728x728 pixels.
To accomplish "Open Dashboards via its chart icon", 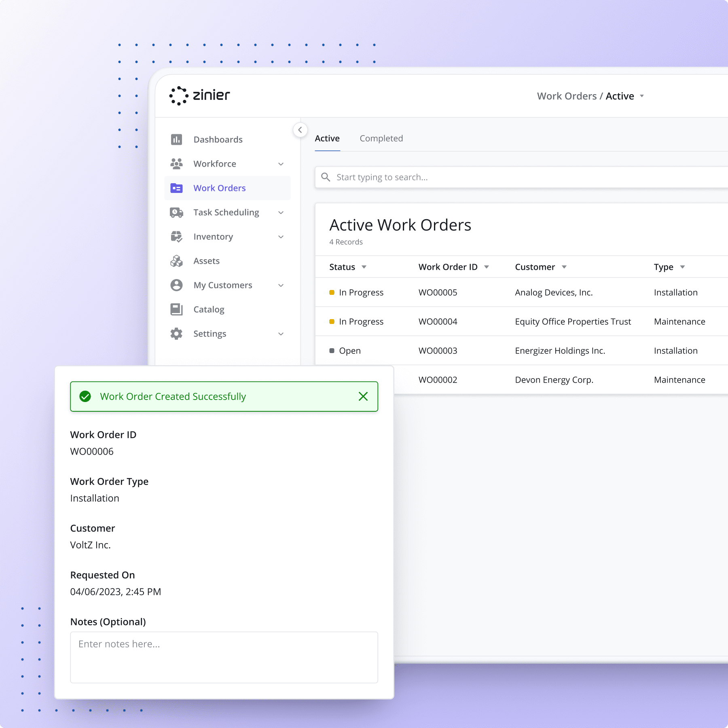I will 176,140.
